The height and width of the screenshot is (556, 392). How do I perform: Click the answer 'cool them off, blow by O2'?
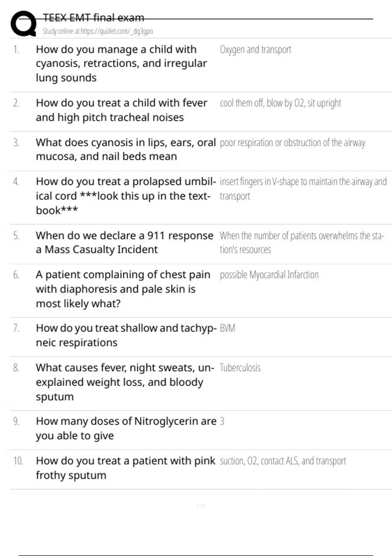[280, 103]
